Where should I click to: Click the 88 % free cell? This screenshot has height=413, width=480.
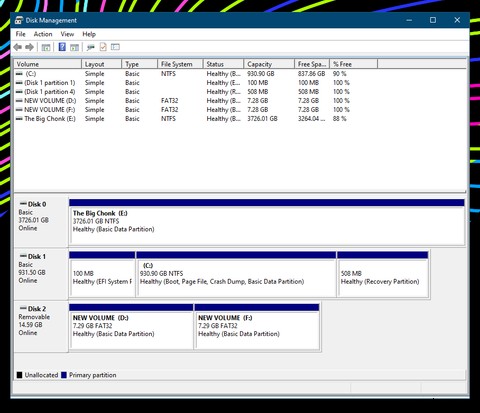click(340, 119)
